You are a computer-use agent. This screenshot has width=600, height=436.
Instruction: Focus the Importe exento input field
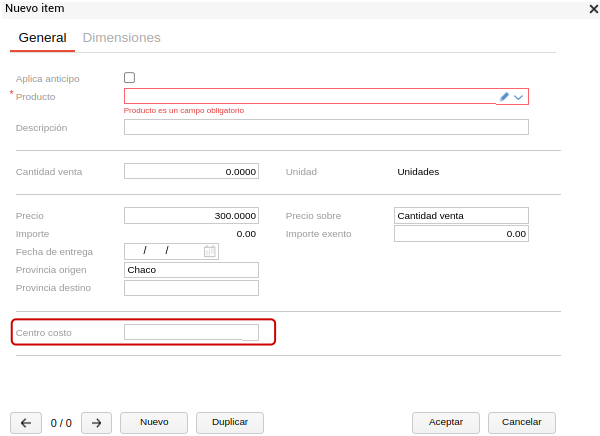tap(461, 234)
